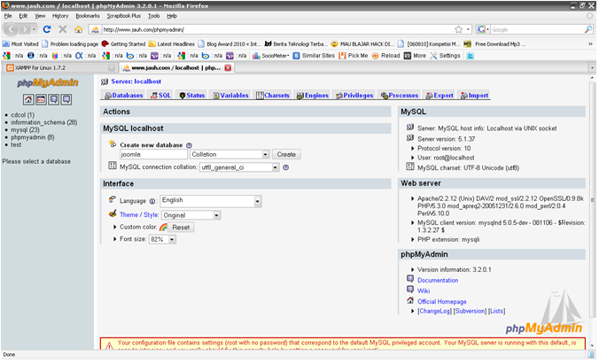Click the search magnifier icon in Google box
599x364 pixels.
click(588, 29)
